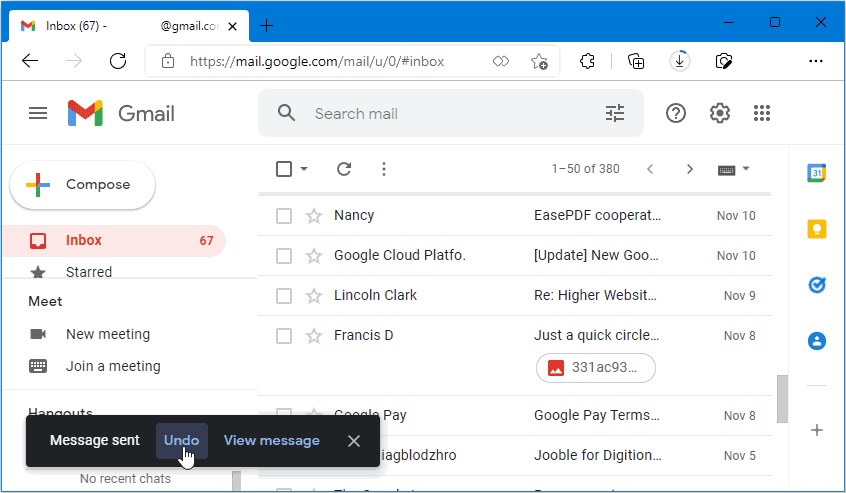The width and height of the screenshot is (846, 493).
Task: Dismiss the Message sent notification
Action: (x=354, y=441)
